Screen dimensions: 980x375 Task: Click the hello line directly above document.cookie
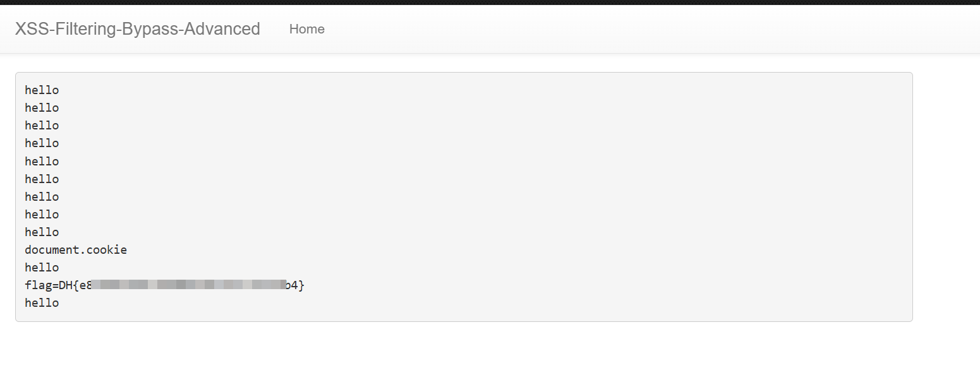pos(42,232)
